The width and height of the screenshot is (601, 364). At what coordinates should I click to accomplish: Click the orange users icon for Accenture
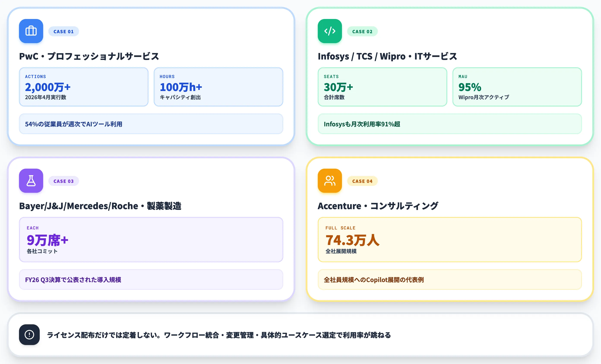pyautogui.click(x=330, y=180)
